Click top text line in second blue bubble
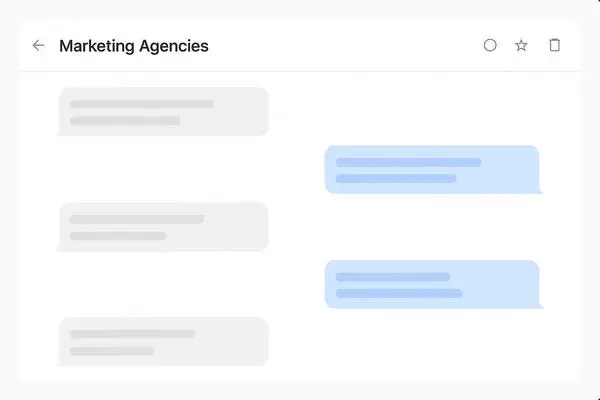The height and width of the screenshot is (400, 600). click(393, 277)
